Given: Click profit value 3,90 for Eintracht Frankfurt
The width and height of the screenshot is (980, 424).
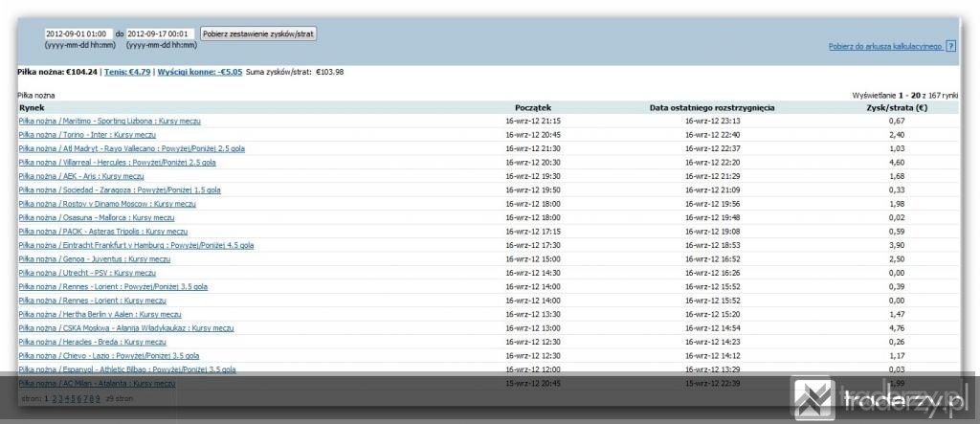Looking at the screenshot, I should (896, 246).
